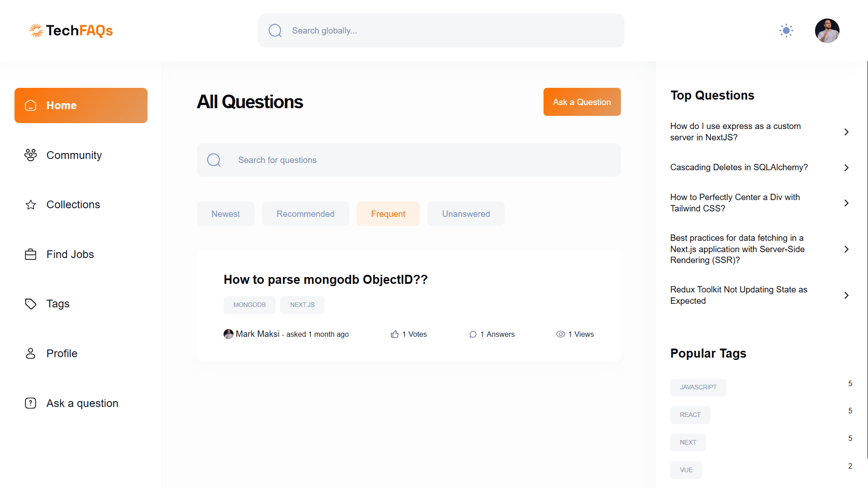868x488 pixels.
Task: Expand the Cascading Deletes in SQLAlchemy chevron
Action: click(x=846, y=167)
